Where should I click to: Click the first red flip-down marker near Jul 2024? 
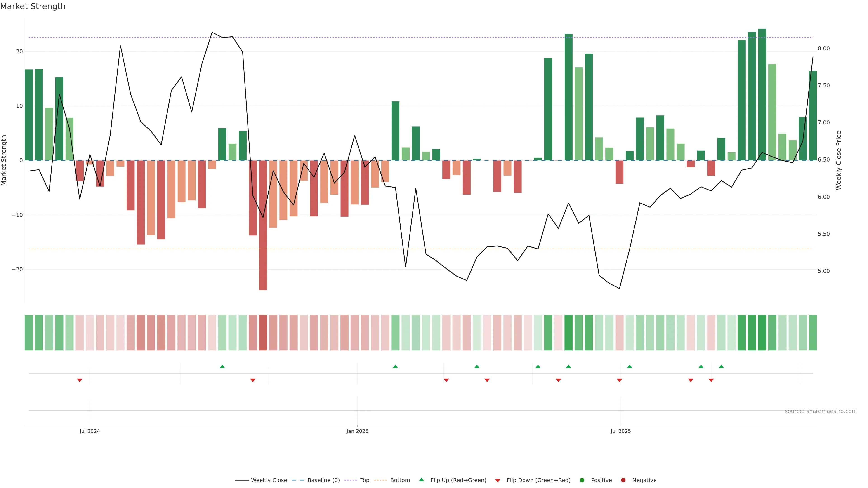point(80,380)
